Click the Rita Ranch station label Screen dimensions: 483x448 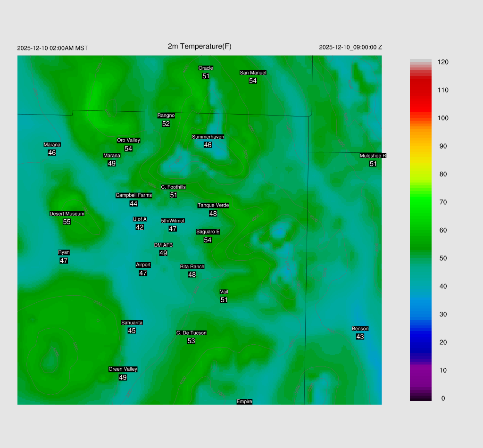(192, 266)
